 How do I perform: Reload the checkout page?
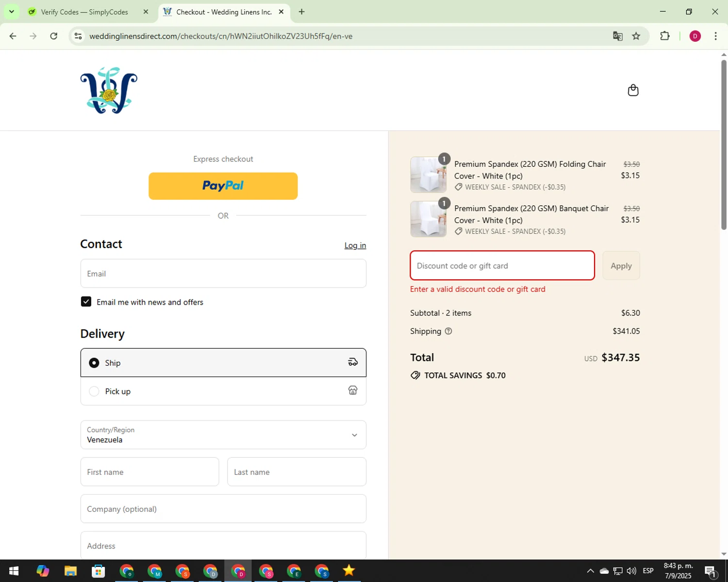[x=54, y=36]
